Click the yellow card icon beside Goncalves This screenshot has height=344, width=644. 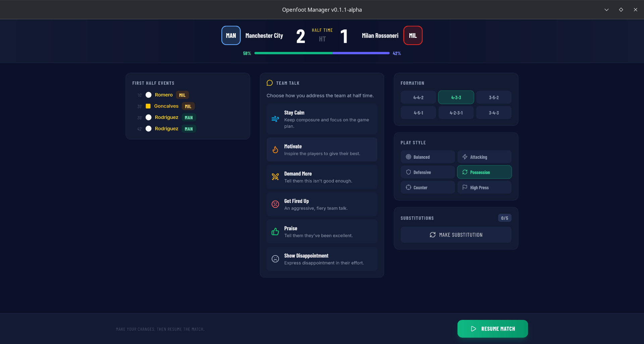pos(148,106)
